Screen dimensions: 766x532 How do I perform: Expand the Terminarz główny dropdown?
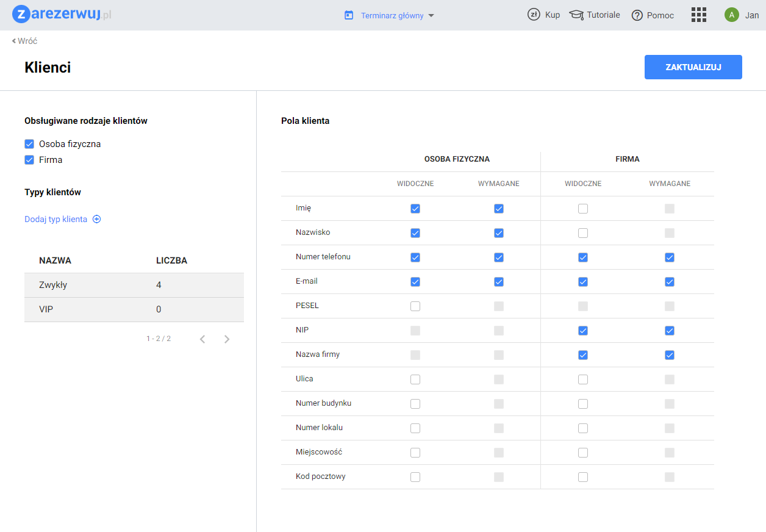pos(431,16)
